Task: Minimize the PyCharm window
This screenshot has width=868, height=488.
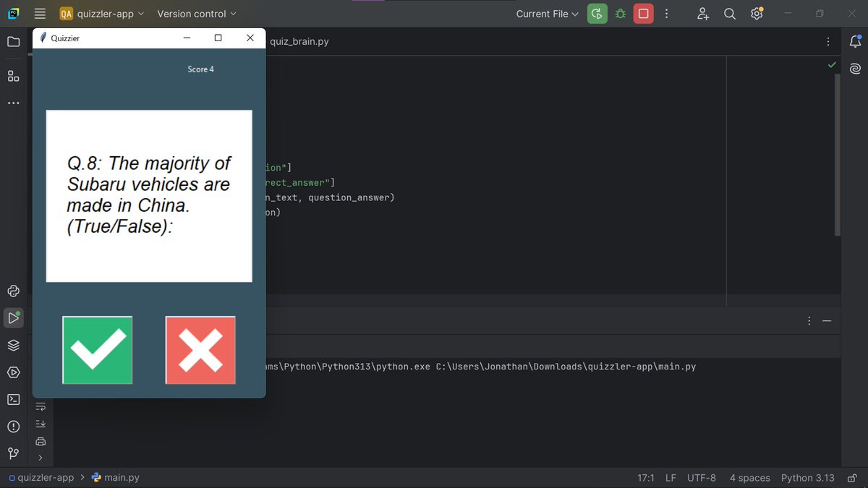Action: pos(788,14)
